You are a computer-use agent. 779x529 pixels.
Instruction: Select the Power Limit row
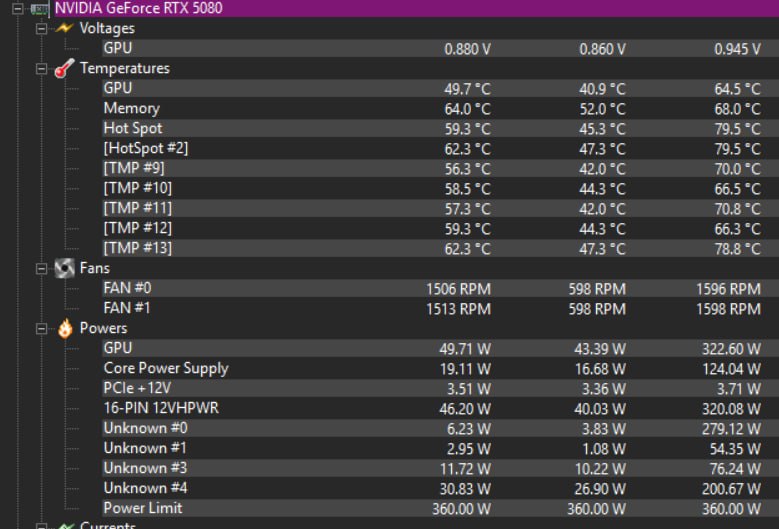click(440, 508)
